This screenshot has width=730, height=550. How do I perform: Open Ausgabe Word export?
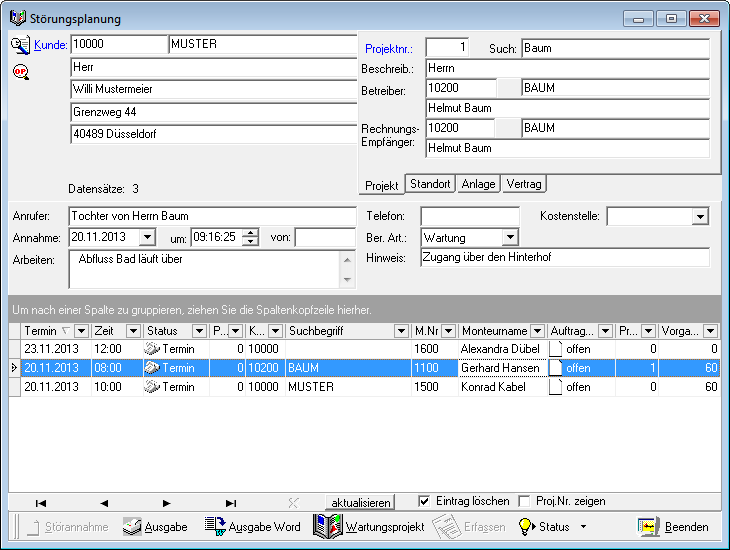coord(252,527)
